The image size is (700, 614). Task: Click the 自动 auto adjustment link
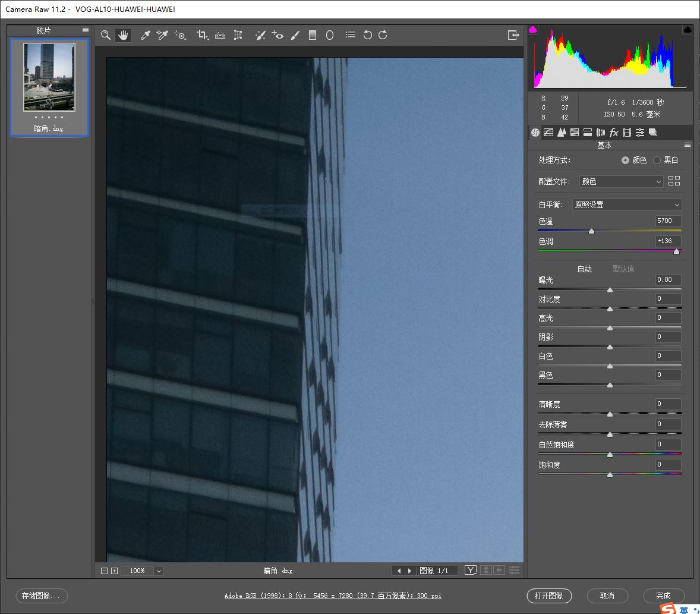585,269
